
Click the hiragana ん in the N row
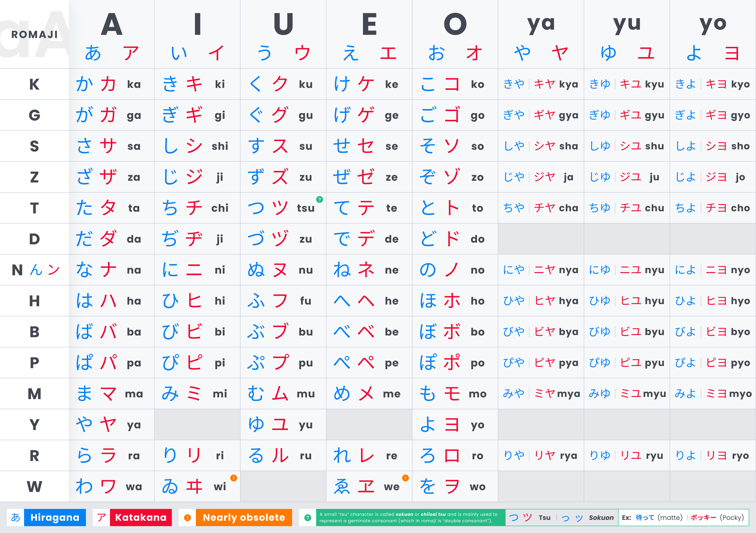click(36, 270)
